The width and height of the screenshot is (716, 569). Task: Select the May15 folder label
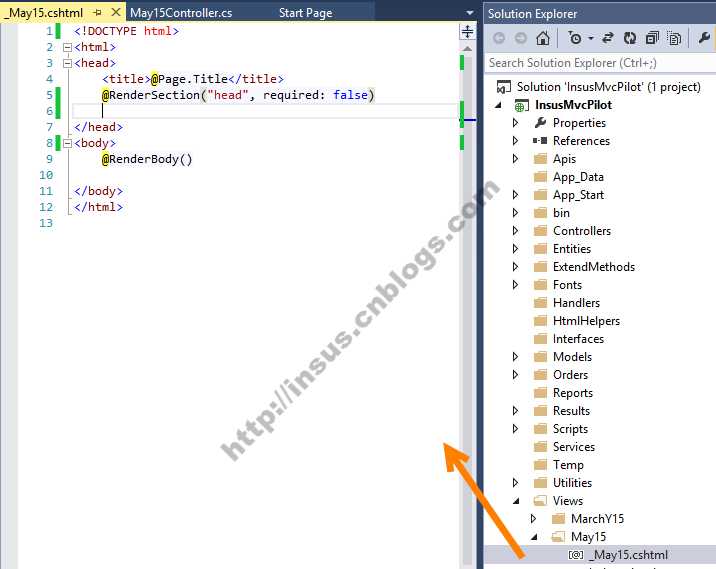(588, 537)
